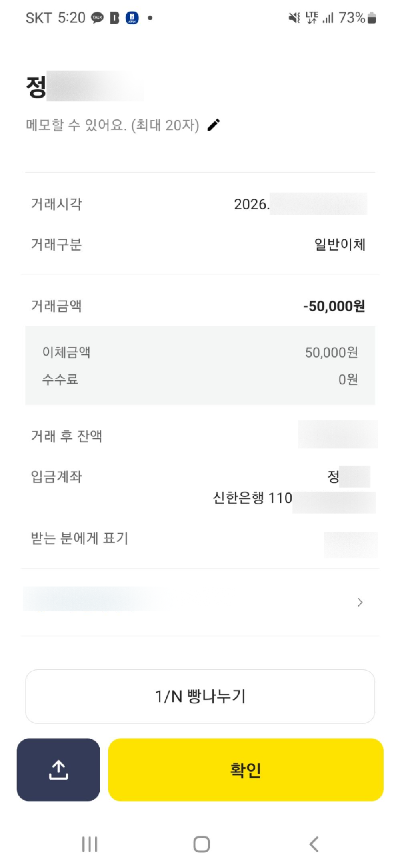Open the chevron arrow row
The height and width of the screenshot is (868, 400).
click(360, 602)
